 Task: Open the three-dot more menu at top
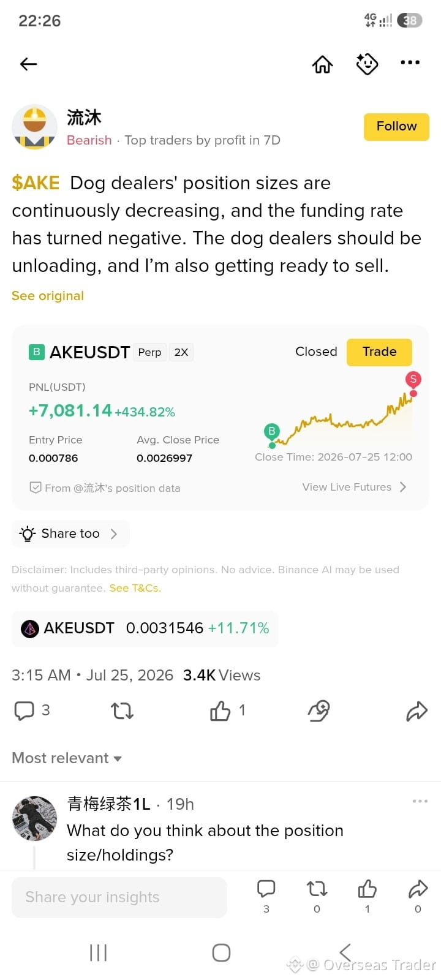coord(410,62)
